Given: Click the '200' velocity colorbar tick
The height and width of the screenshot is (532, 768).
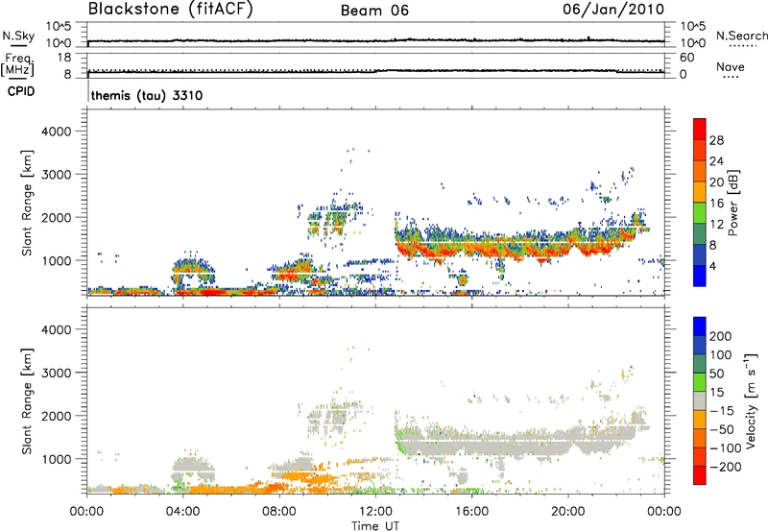Looking at the screenshot, I should point(721,336).
